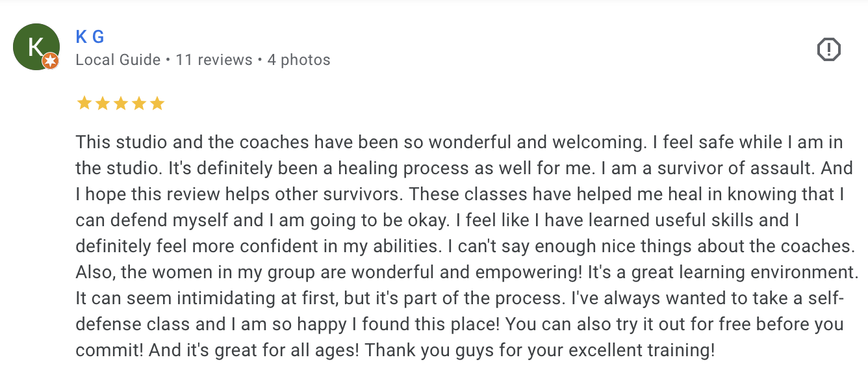Click the second rating star
This screenshot has width=868, height=377.
coord(102,103)
